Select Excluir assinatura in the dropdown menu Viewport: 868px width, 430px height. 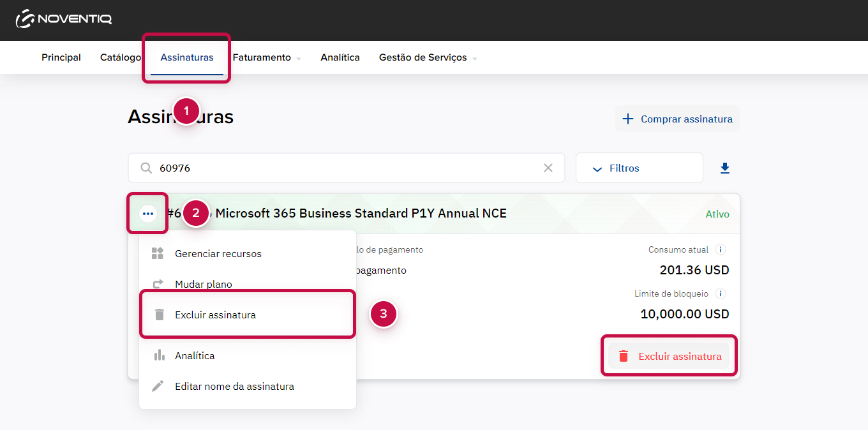point(215,315)
